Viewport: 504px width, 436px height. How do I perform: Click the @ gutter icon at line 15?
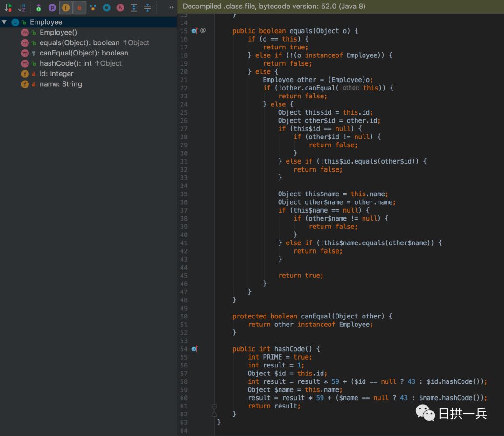(203, 30)
